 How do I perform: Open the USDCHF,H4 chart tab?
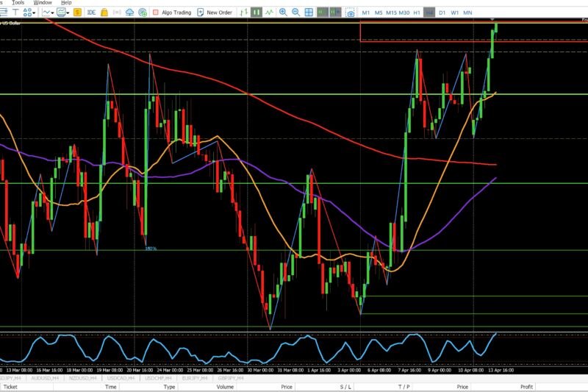click(x=158, y=378)
